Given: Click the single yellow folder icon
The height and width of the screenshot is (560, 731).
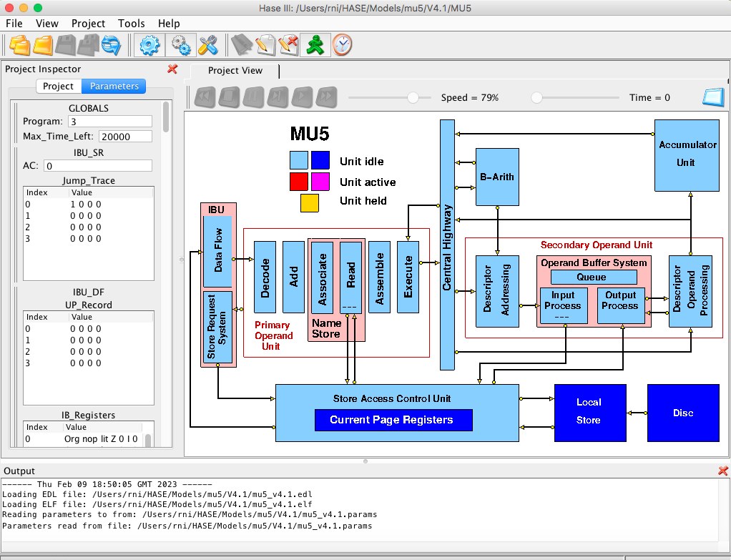Looking at the screenshot, I should tap(43, 45).
